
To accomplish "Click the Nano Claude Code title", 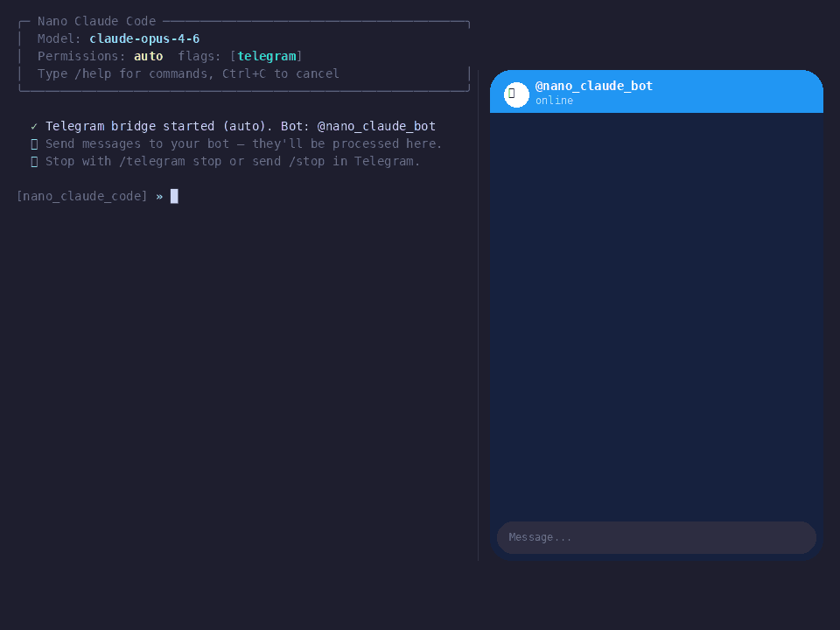I will click(x=96, y=21).
